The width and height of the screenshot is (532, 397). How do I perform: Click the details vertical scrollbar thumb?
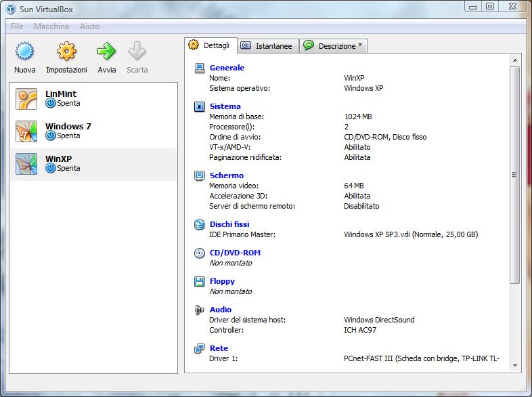(515, 175)
